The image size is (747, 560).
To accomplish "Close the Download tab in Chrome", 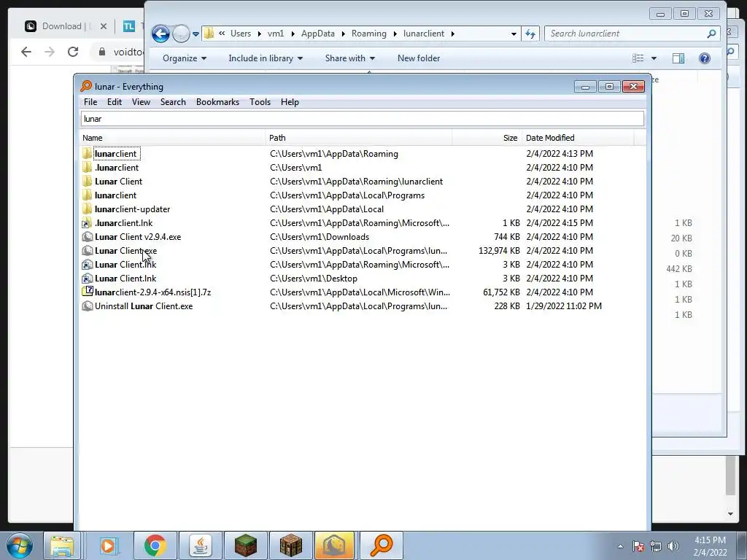I will click(104, 26).
